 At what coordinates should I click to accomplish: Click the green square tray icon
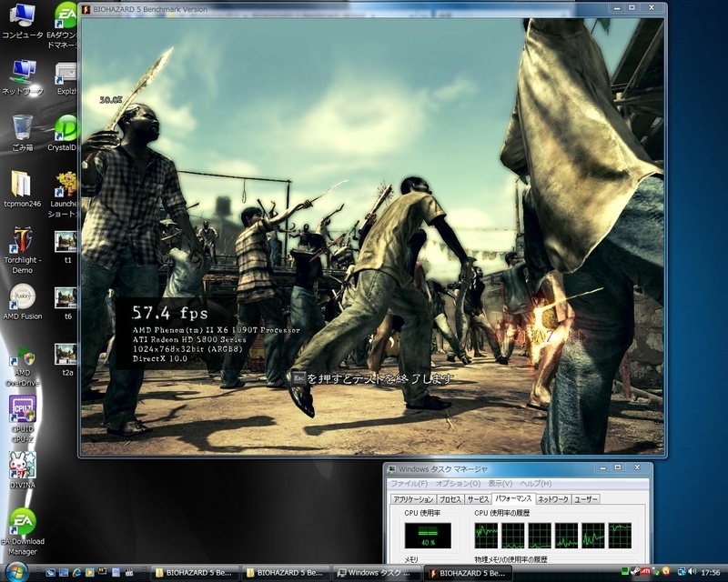point(625,572)
